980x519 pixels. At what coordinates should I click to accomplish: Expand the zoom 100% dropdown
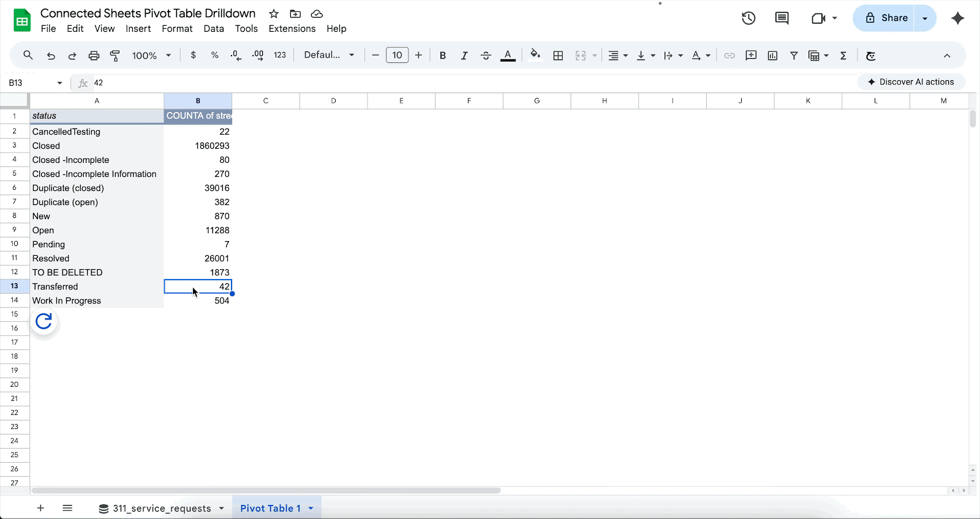(151, 56)
